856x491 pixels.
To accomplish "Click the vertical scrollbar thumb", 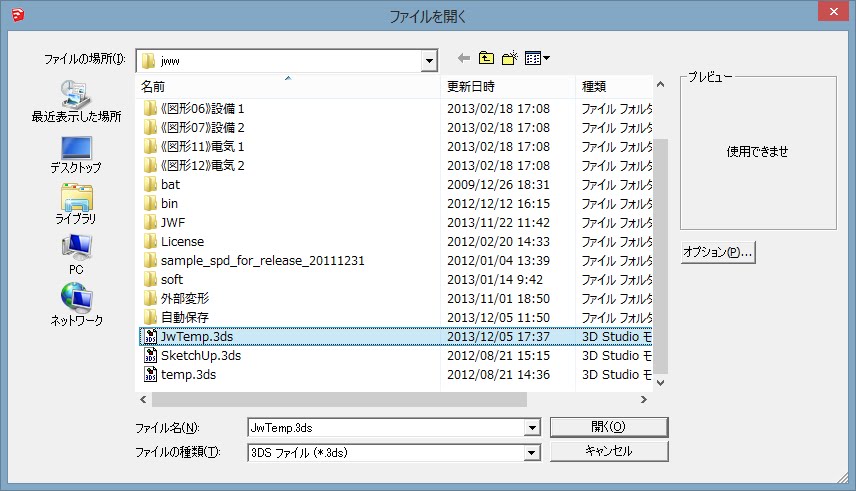I will pos(661,257).
